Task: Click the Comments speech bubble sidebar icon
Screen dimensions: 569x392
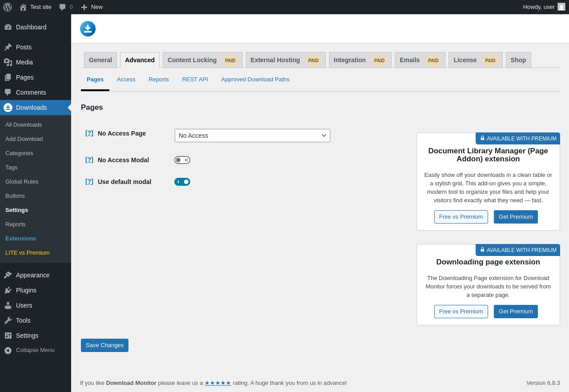Action: tap(8, 92)
